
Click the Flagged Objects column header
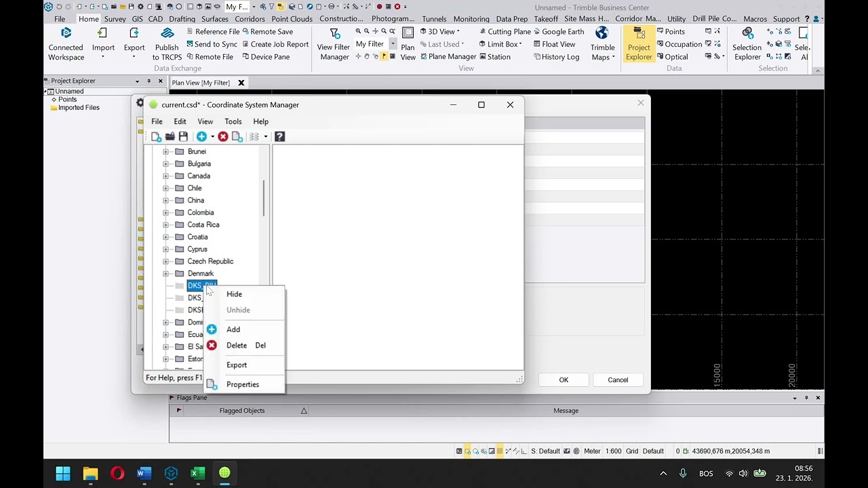[242, 411]
